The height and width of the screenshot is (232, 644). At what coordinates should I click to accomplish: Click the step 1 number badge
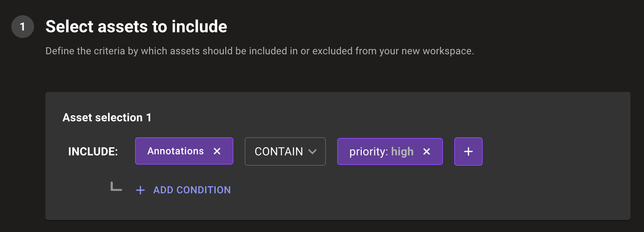(x=22, y=26)
